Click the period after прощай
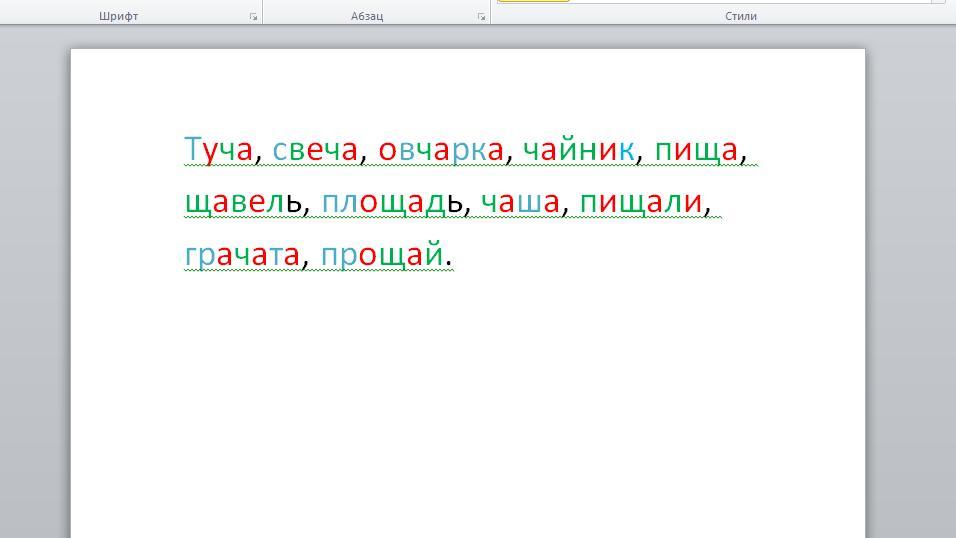The width and height of the screenshot is (956, 538). (x=449, y=262)
